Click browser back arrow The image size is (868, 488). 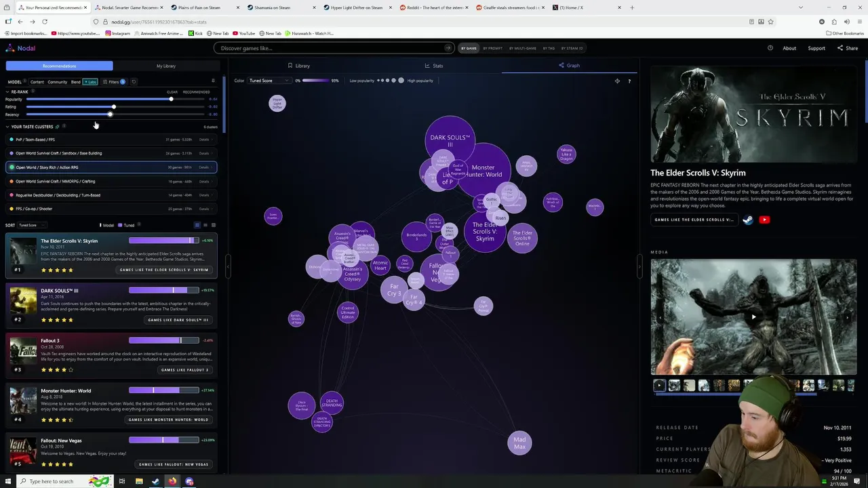click(20, 22)
